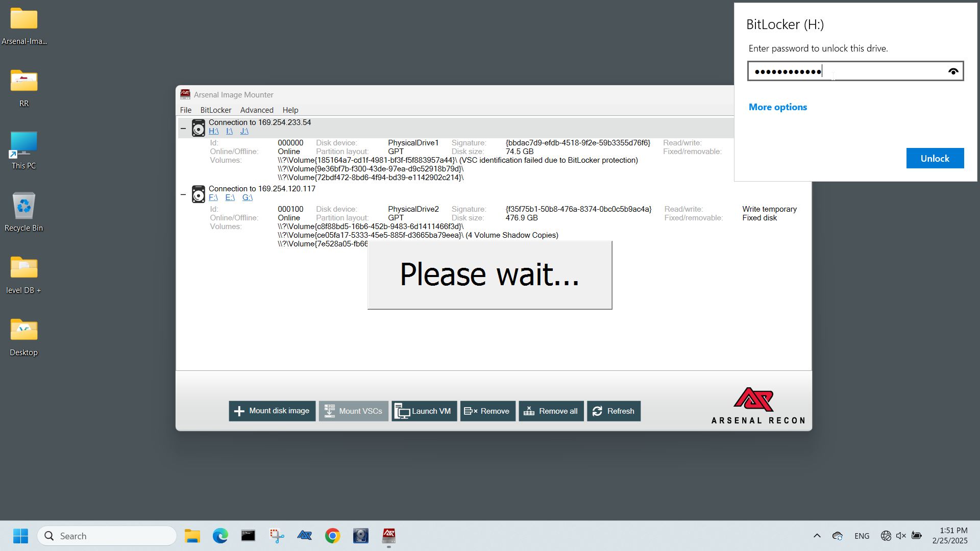
Task: Open the Advanced menu
Action: tap(257, 110)
